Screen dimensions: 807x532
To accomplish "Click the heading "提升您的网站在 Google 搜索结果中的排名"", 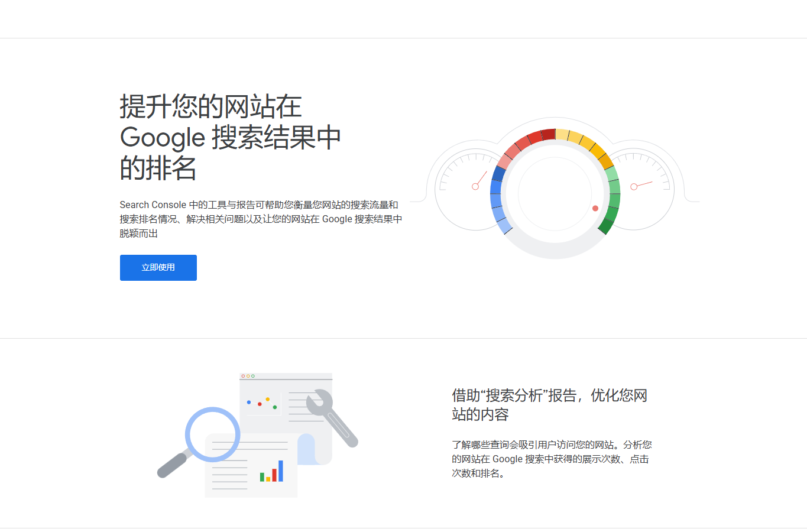I will [x=231, y=137].
